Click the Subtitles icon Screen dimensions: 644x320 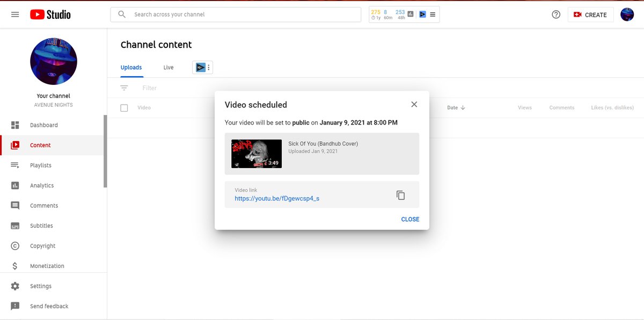point(15,226)
